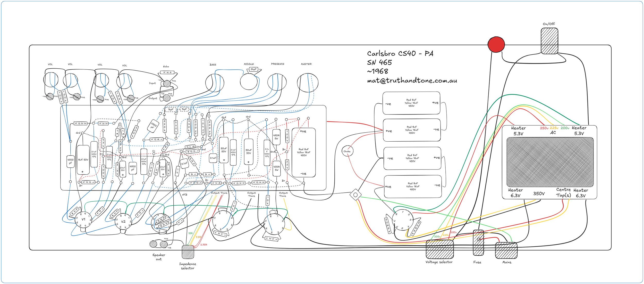
Task: Select the 'SN 465' serial number text
Action: (x=379, y=62)
